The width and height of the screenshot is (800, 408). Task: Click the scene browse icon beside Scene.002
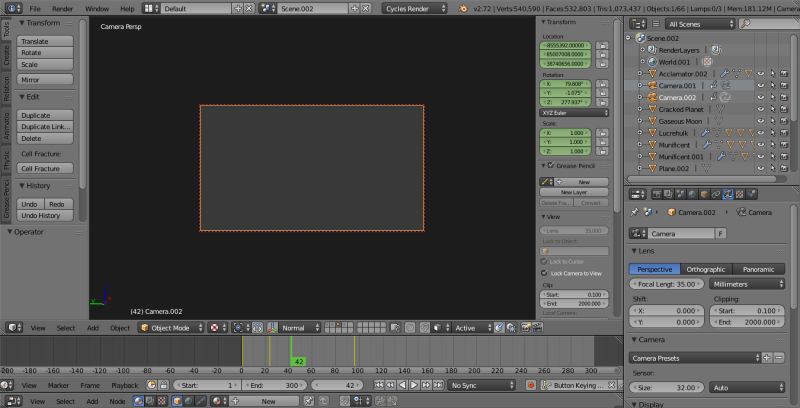tap(268, 9)
